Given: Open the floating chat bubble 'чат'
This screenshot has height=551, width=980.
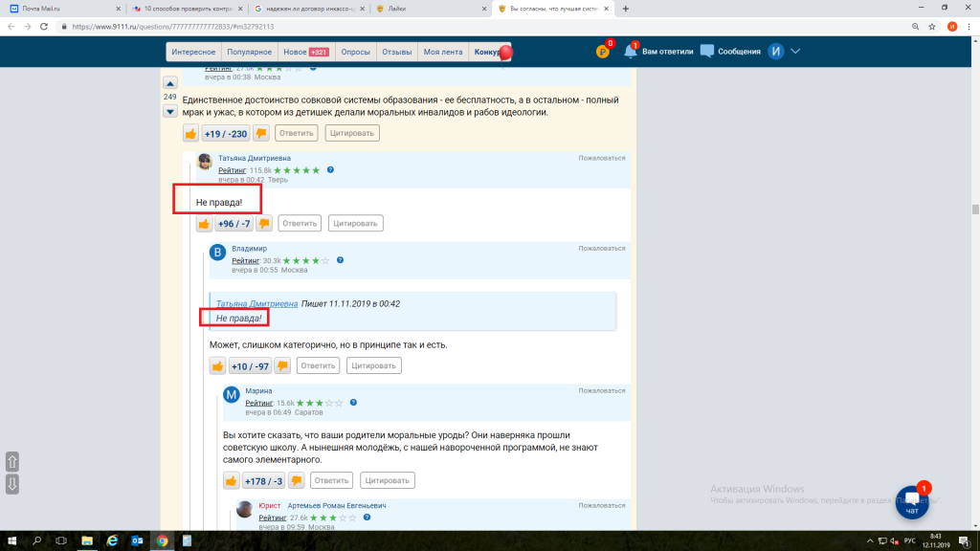Looking at the screenshot, I should tap(912, 502).
